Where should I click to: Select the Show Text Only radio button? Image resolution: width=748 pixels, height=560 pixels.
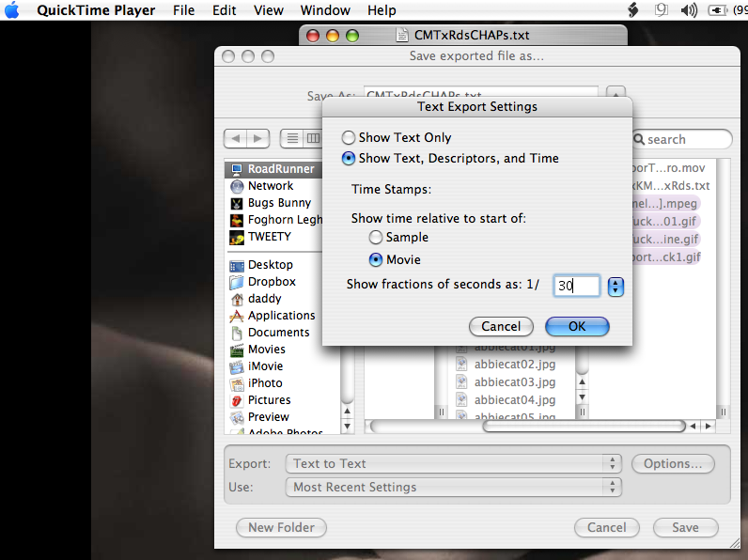(x=349, y=138)
